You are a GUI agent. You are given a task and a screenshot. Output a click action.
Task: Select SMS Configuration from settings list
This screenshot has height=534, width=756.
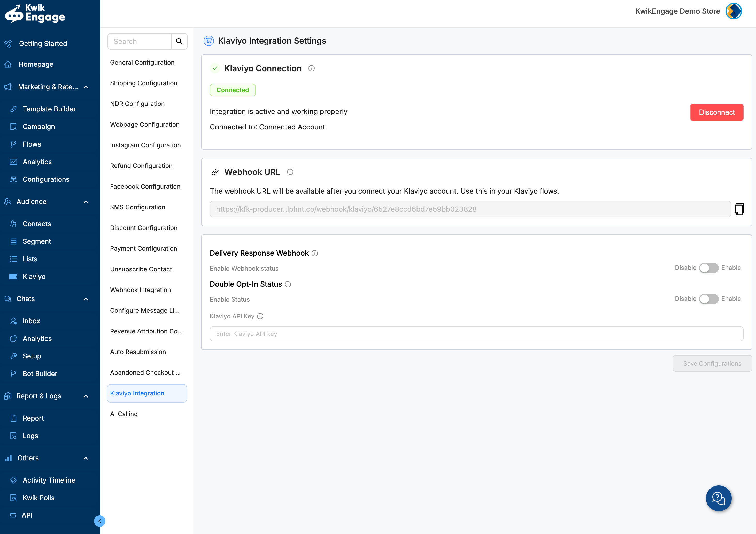(x=138, y=207)
